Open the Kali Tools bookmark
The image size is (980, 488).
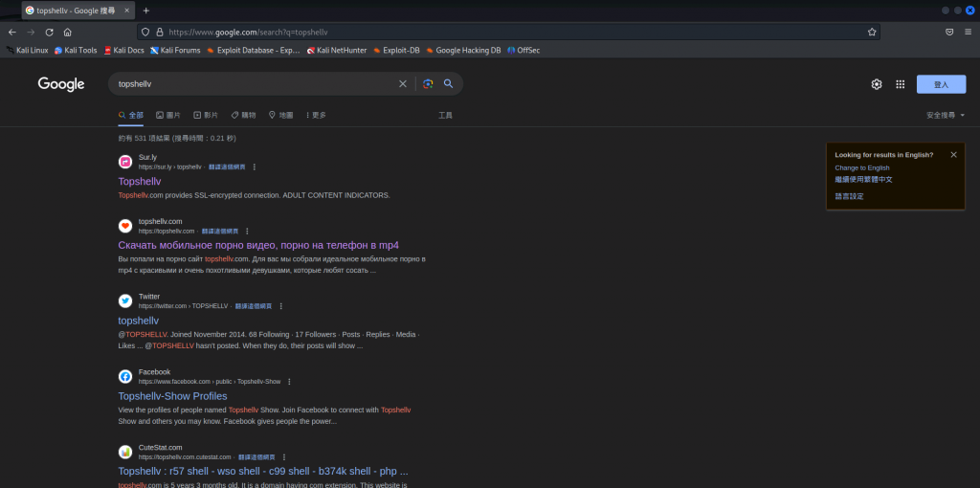pos(76,50)
